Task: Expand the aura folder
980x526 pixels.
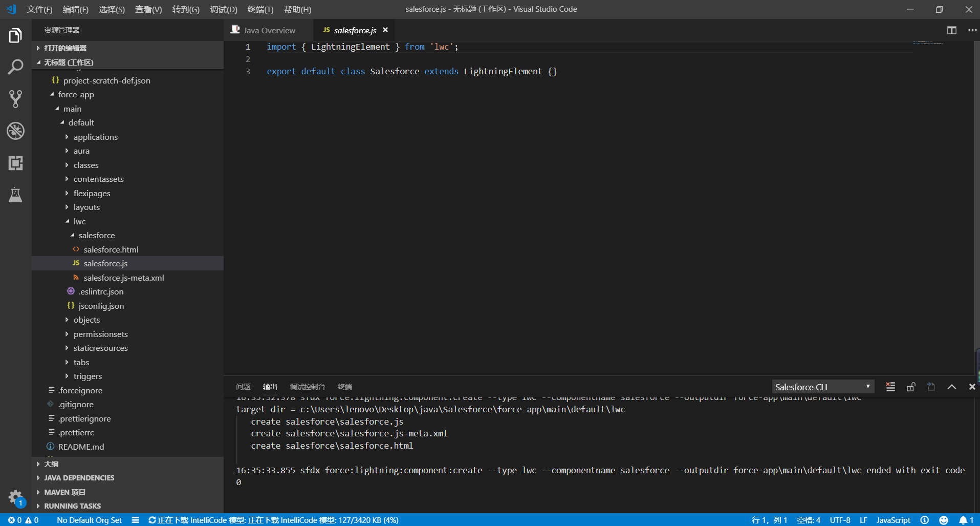Action: 127,151
